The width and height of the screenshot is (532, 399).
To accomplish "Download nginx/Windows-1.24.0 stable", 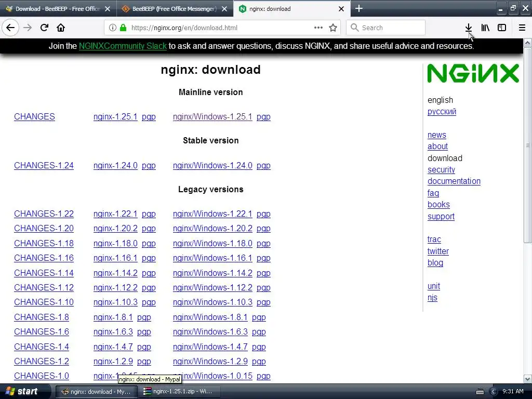I will click(212, 166).
